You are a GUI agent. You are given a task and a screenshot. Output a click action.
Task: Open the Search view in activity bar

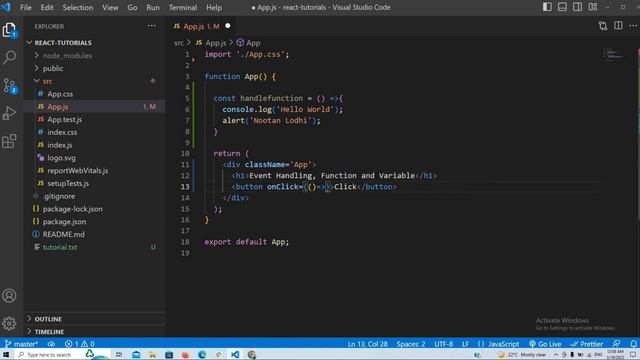click(9, 57)
